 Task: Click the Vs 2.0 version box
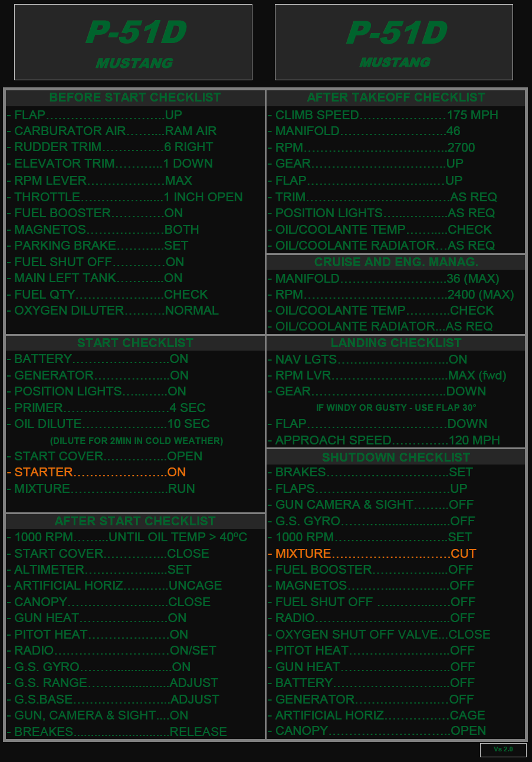[503, 750]
